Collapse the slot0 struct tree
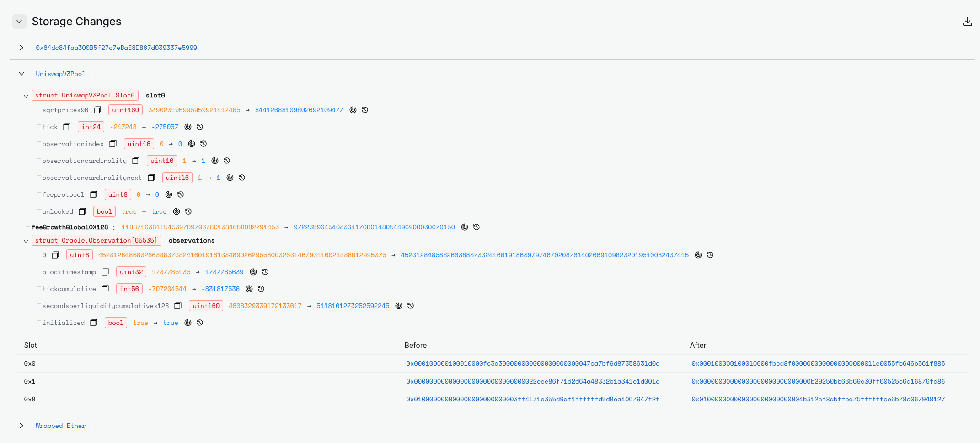This screenshot has height=443, width=980. [x=26, y=96]
